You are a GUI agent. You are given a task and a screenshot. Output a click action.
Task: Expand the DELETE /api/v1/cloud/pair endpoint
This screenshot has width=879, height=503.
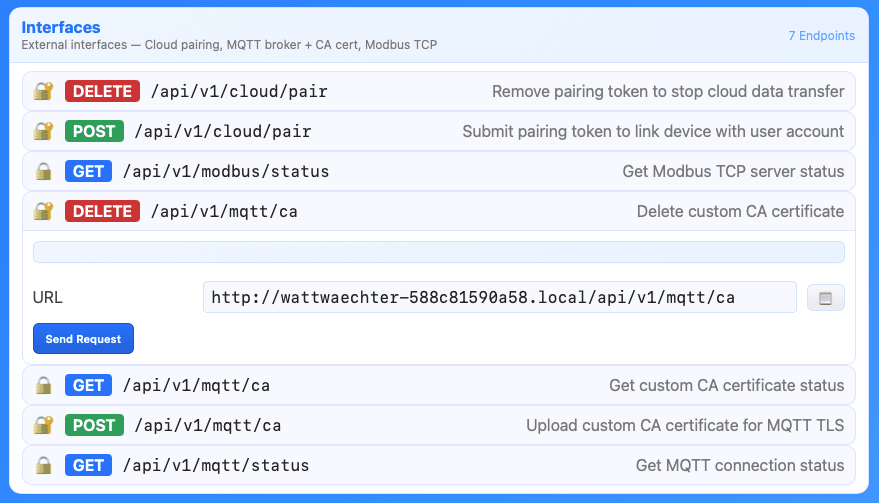click(439, 91)
